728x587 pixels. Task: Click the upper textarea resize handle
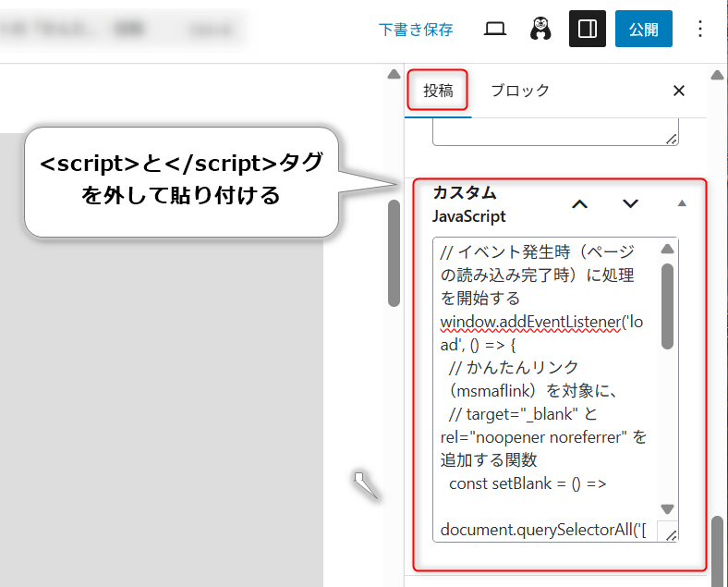pos(672,139)
